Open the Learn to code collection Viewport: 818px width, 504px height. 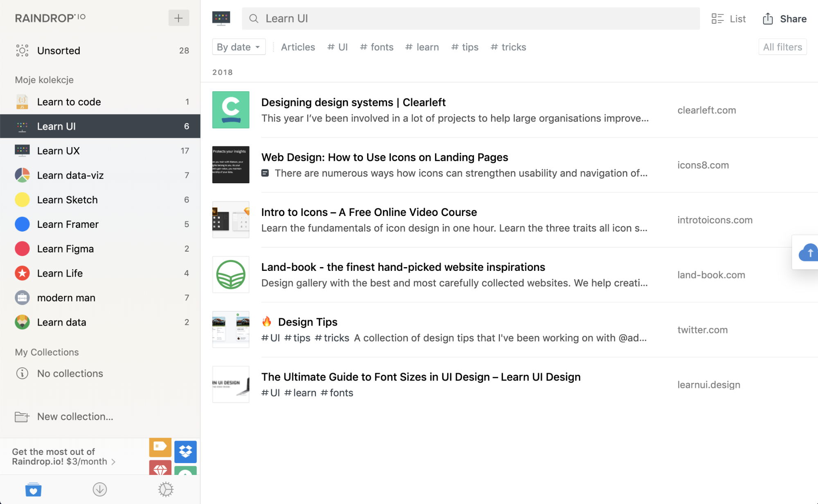pos(100,102)
